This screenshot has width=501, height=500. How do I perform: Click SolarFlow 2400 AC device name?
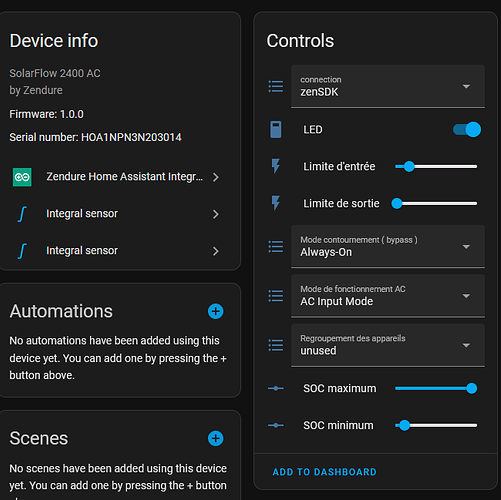[55, 73]
